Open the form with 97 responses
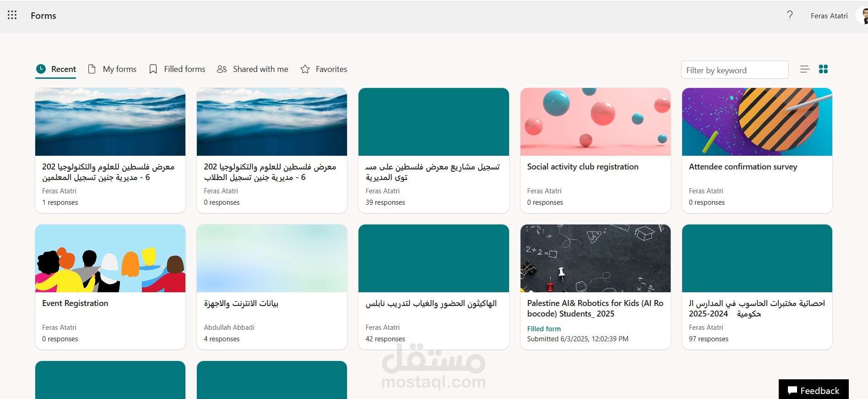Viewport: 868px width, 399px height. click(757, 287)
